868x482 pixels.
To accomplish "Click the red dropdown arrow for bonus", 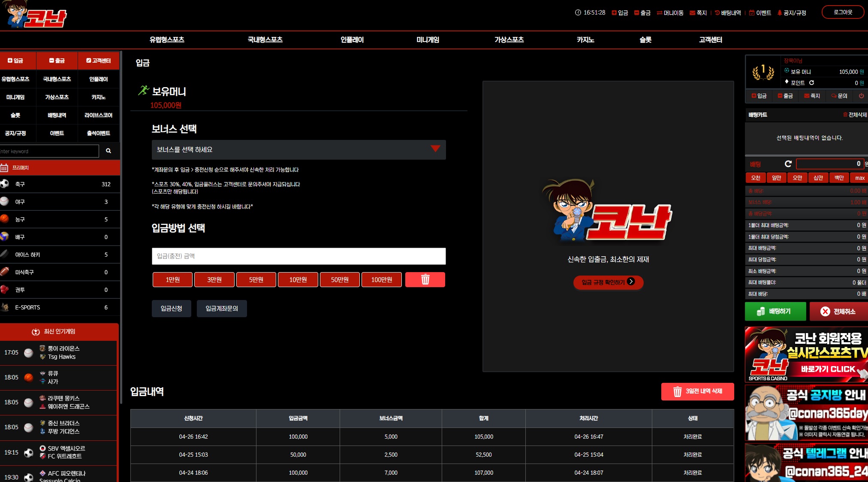I will [x=435, y=149].
